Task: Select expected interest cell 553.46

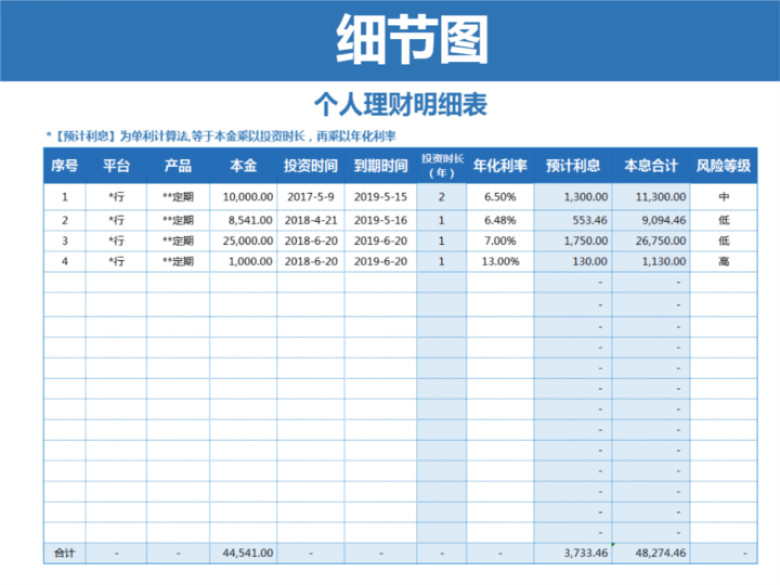Action: [573, 220]
